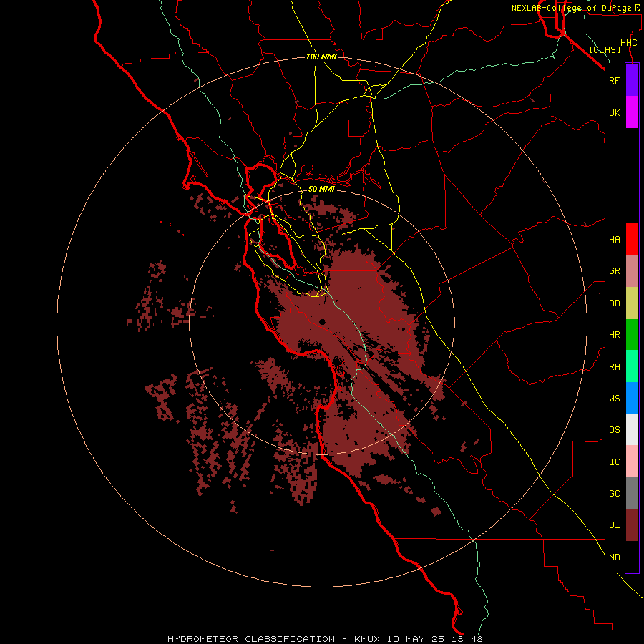This screenshot has width=644, height=644.
Task: Click the HHC product label
Action: tap(629, 43)
